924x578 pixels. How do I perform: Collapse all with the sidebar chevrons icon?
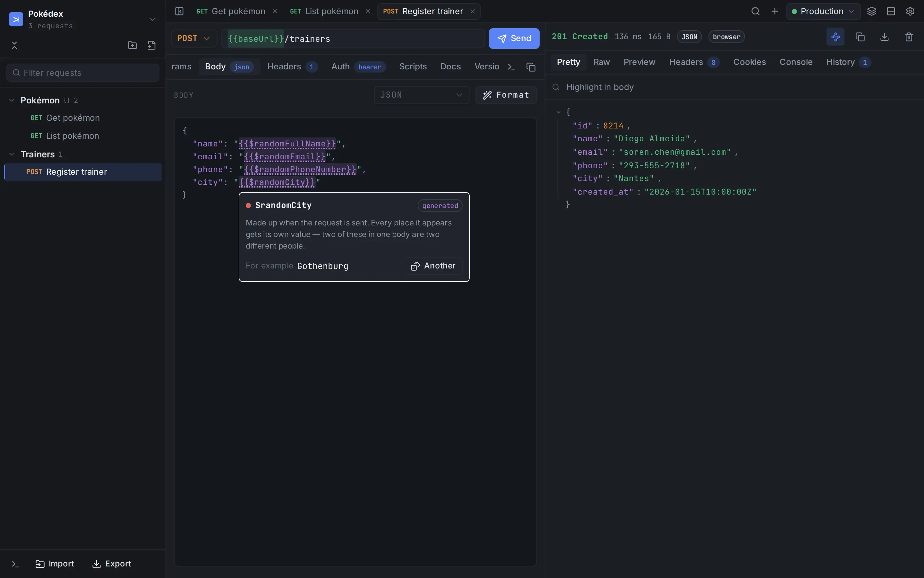click(14, 46)
